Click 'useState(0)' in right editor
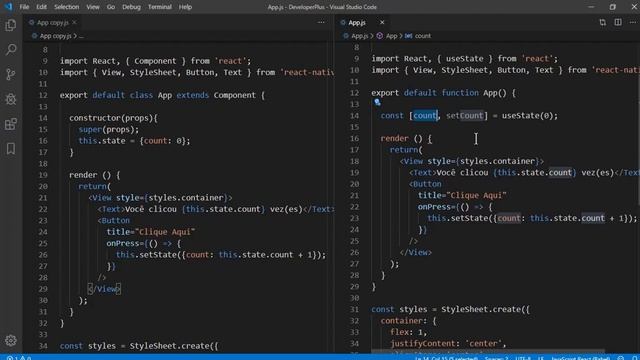The width and height of the screenshot is (640, 360). tap(527, 116)
